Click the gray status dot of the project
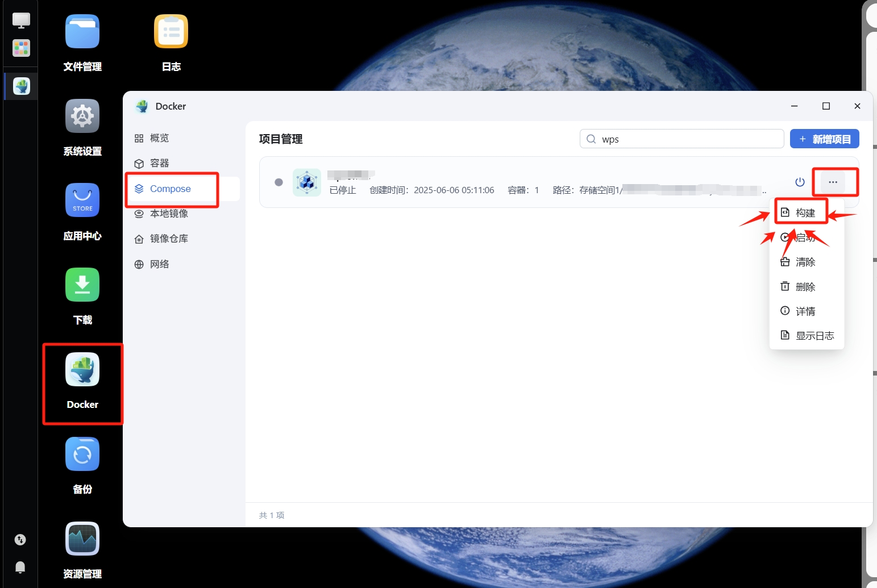Screen dimensions: 877x588 click(279, 182)
